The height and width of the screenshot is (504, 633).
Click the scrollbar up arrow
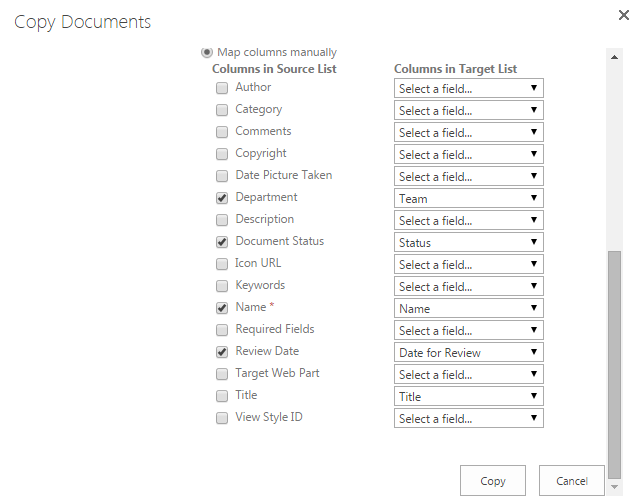(614, 57)
